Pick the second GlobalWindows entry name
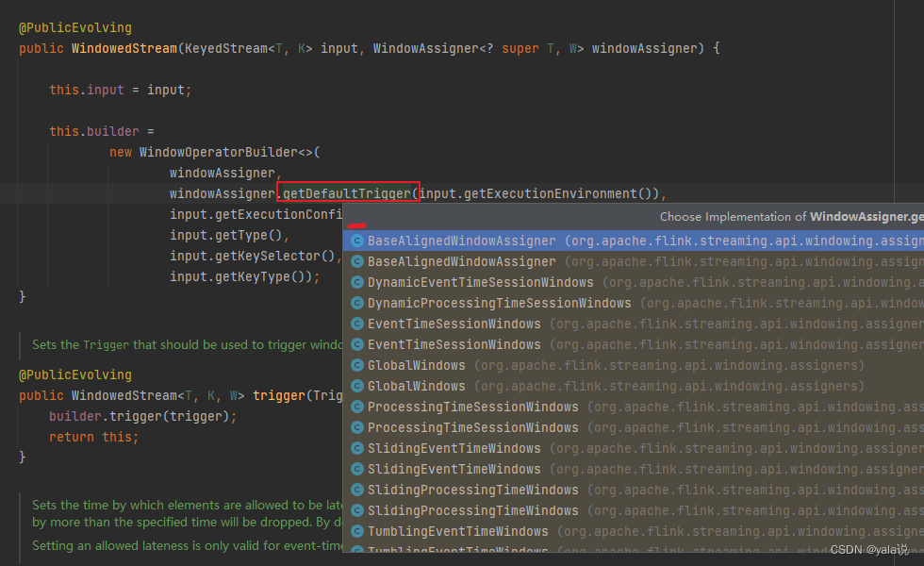924x566 pixels. (416, 386)
